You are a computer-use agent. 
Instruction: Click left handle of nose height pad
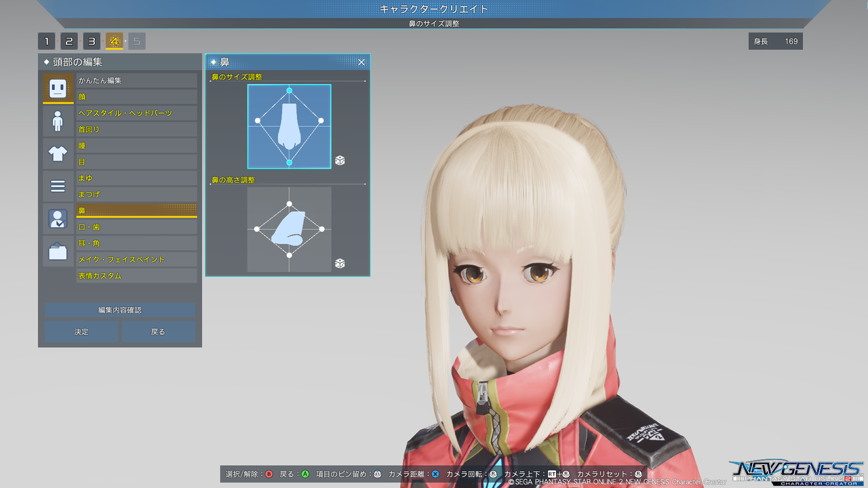[257, 229]
